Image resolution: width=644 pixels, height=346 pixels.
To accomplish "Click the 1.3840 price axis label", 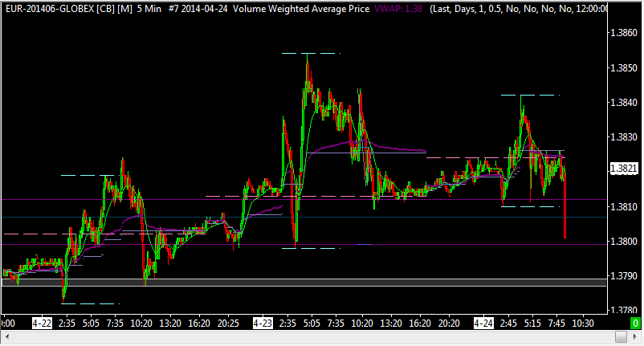I will [x=624, y=103].
